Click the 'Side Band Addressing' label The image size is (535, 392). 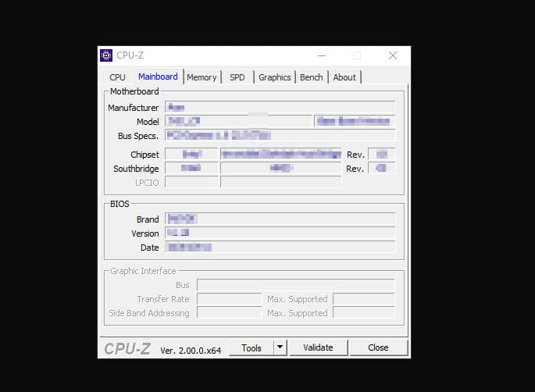(x=148, y=313)
